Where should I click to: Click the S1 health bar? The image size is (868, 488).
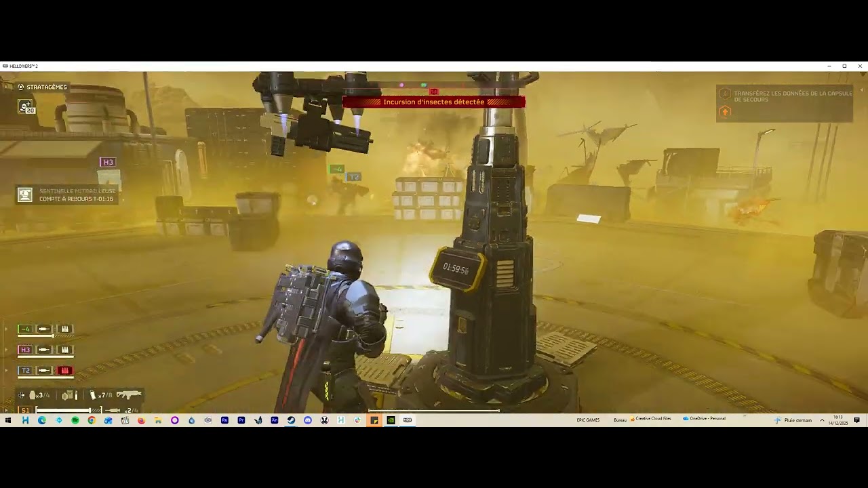click(68, 411)
